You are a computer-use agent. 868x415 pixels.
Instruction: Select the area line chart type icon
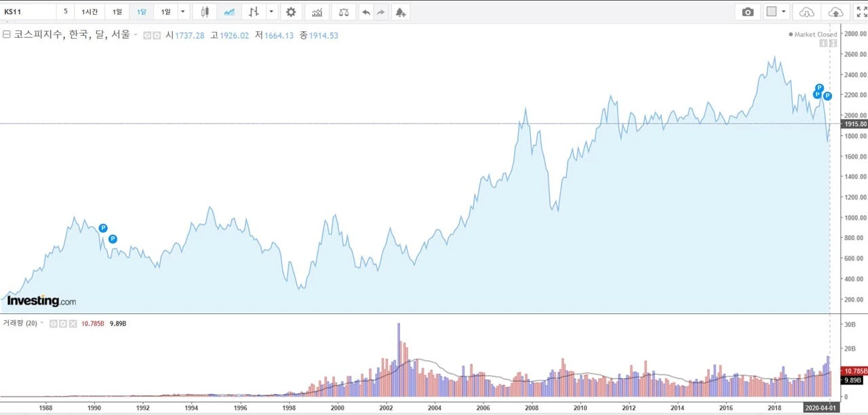229,12
